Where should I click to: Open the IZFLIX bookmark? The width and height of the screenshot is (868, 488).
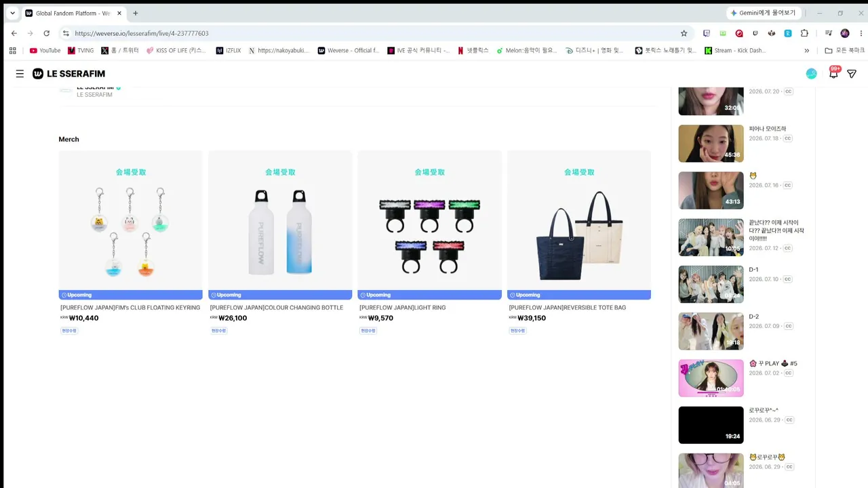tap(229, 50)
